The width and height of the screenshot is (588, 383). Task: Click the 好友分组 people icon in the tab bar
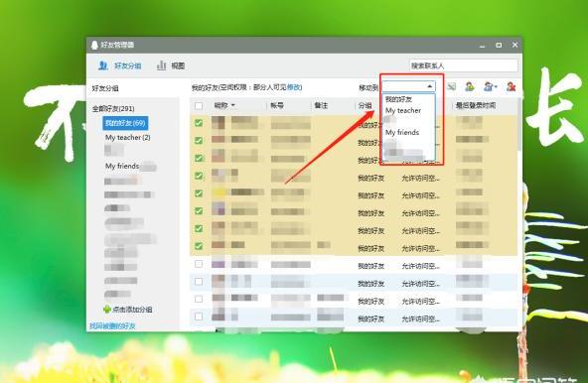coord(102,65)
